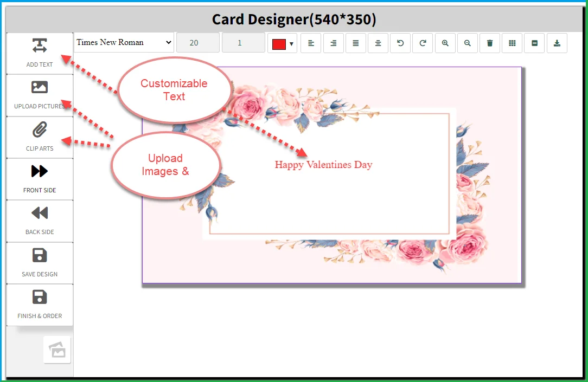Zoom in on the card
588x382 pixels.
445,43
